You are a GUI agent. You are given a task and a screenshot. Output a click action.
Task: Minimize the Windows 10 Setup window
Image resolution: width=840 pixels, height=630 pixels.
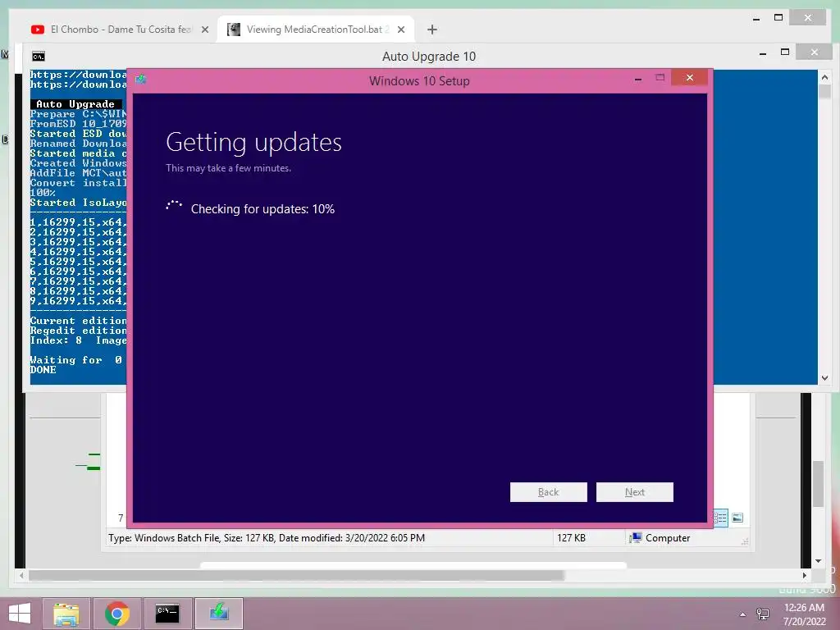pyautogui.click(x=637, y=78)
